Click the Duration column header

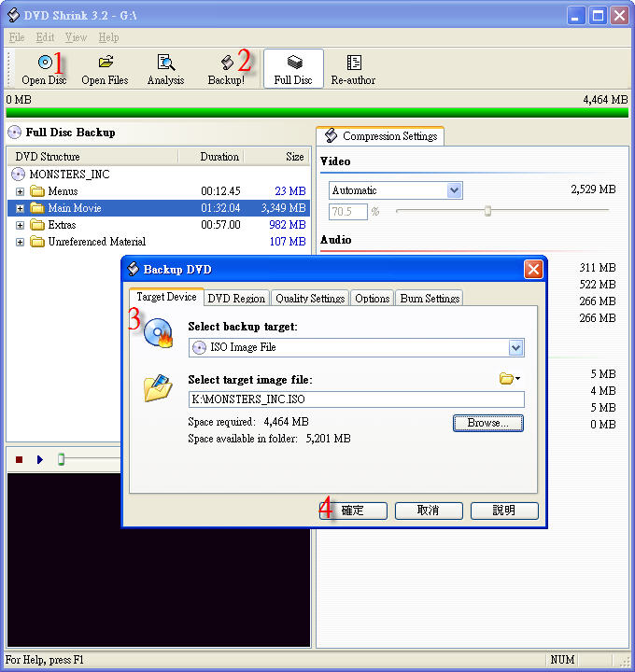click(x=210, y=157)
